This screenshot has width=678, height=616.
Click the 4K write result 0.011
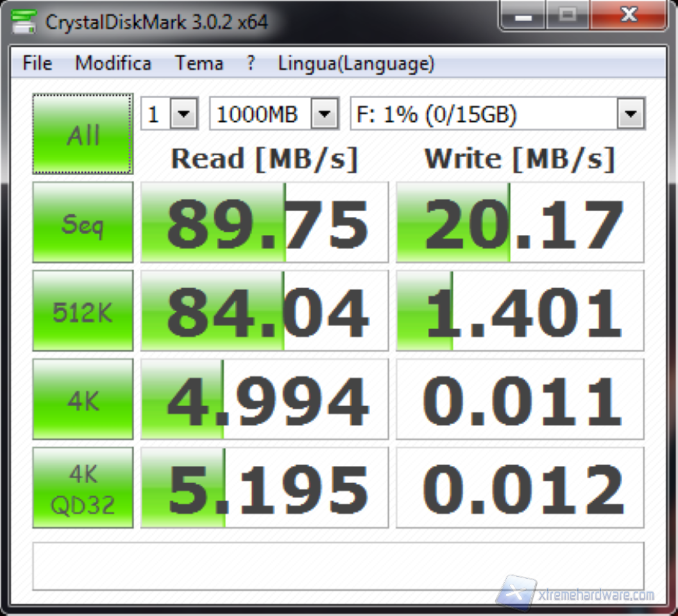[x=520, y=399]
